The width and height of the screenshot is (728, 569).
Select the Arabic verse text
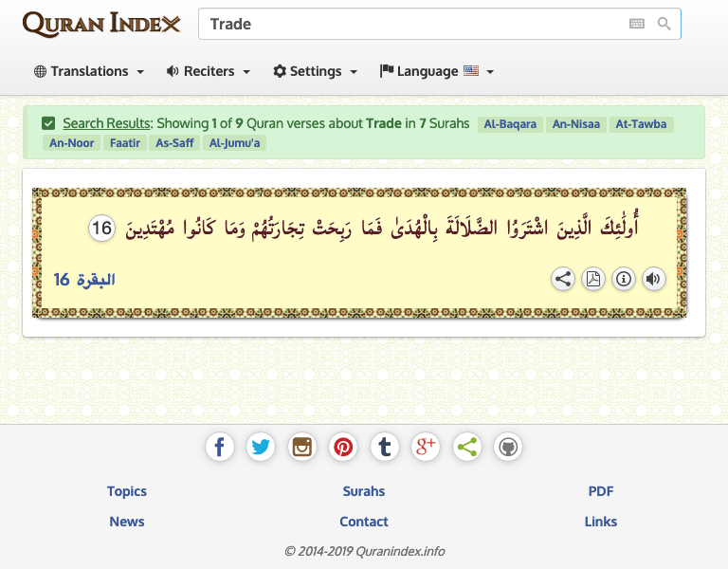382,227
